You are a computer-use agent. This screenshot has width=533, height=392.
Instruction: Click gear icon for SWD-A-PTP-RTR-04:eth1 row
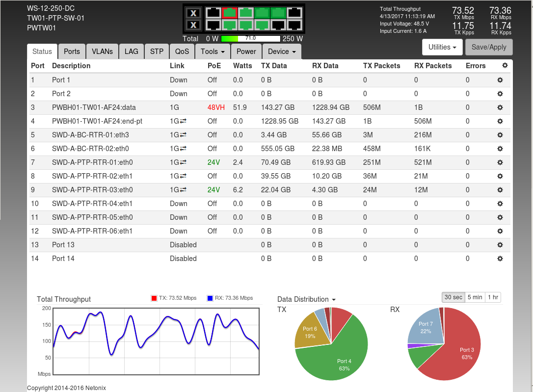tap(500, 204)
